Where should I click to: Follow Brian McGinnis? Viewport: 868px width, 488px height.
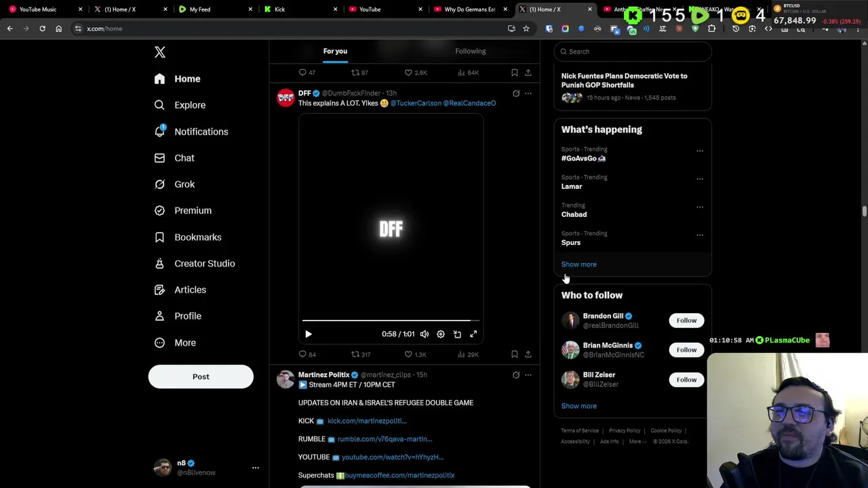[686, 350]
